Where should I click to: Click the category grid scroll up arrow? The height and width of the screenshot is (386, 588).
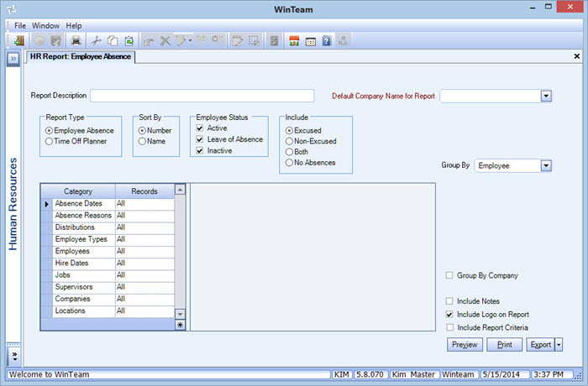click(x=180, y=190)
